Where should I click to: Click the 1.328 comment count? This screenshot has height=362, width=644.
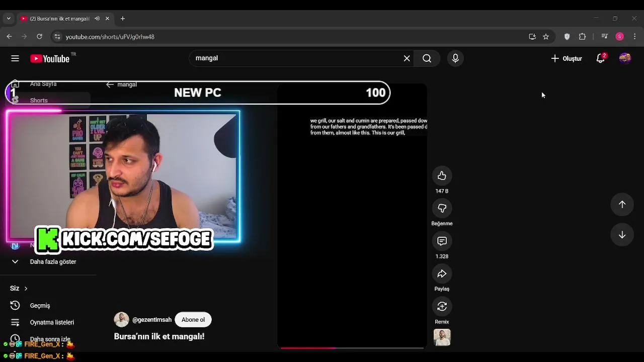tap(442, 256)
